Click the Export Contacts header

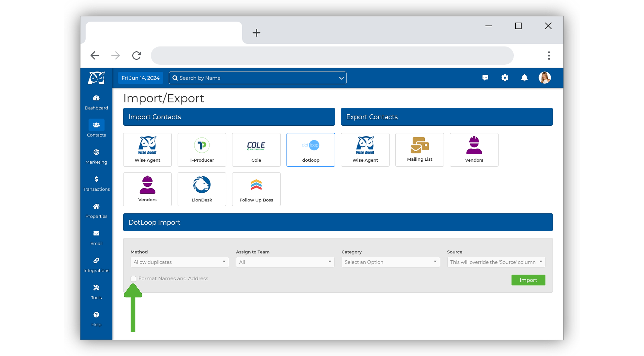[x=447, y=117]
